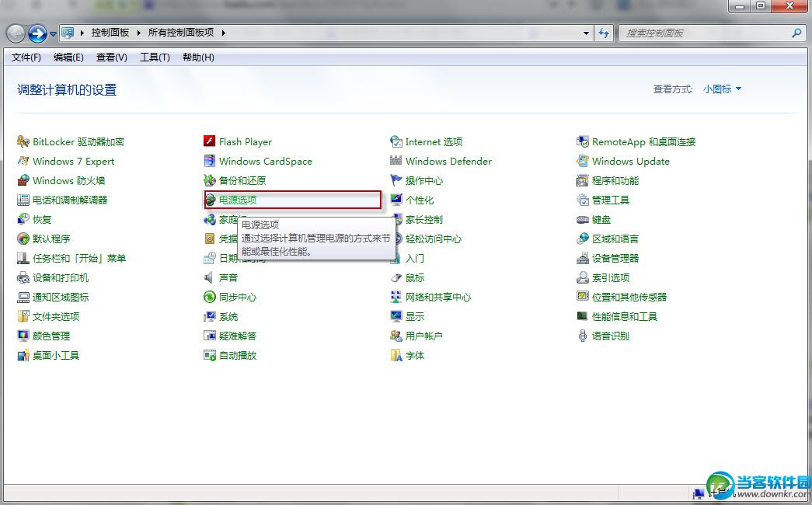Click the 操作中心 flag icon

396,180
